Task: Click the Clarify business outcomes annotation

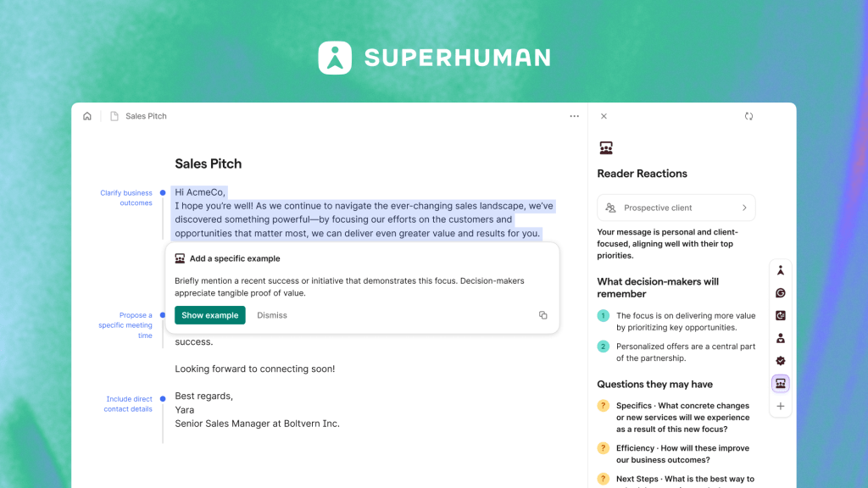Action: coord(126,197)
